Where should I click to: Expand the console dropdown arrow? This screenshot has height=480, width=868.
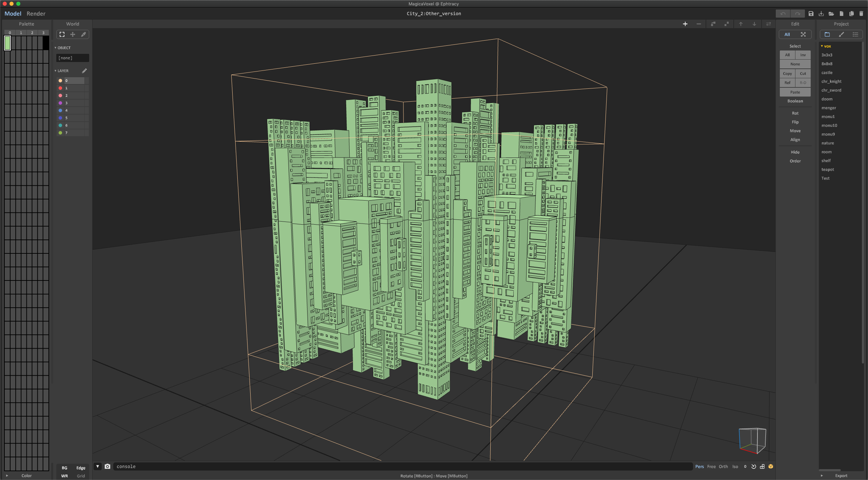pos(98,466)
